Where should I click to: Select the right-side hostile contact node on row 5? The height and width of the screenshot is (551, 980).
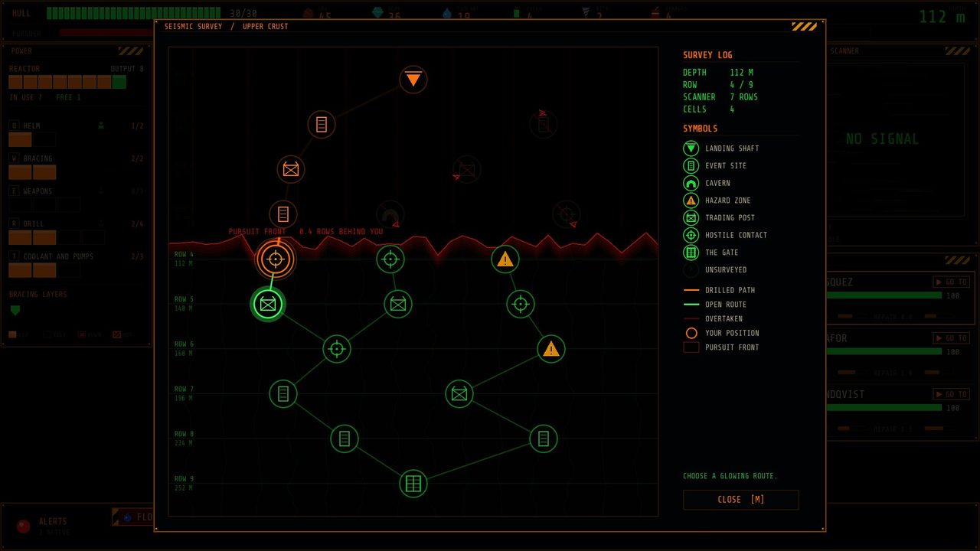tap(521, 304)
